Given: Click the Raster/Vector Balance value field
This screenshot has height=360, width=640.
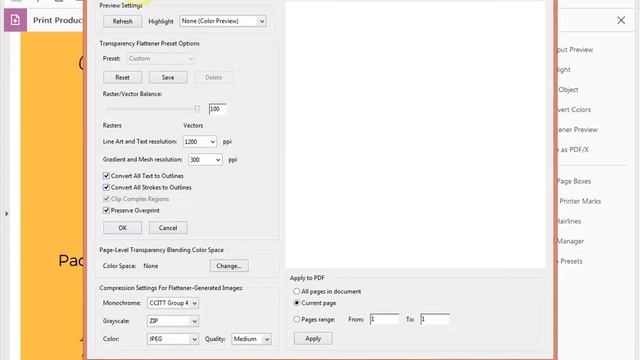Looking at the screenshot, I should 217,109.
